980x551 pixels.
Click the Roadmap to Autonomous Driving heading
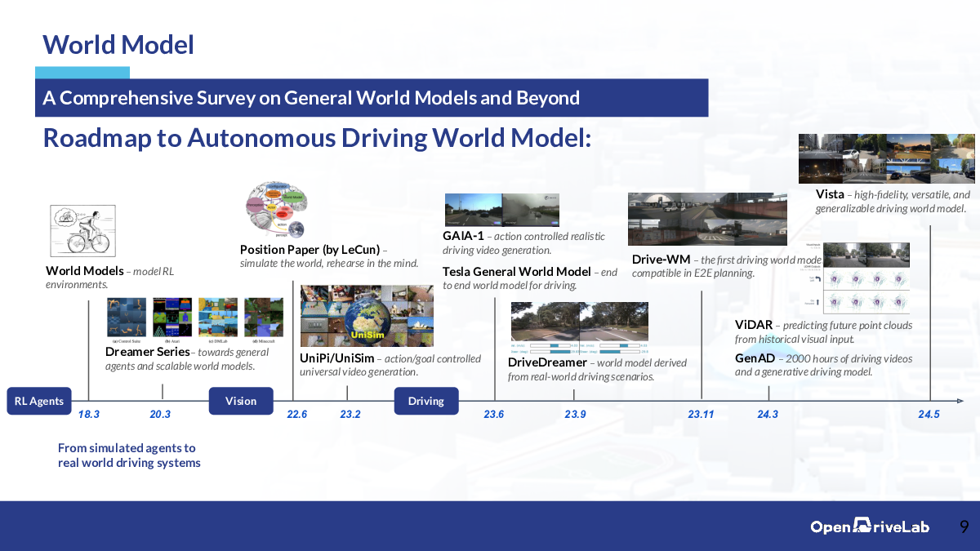click(x=317, y=138)
